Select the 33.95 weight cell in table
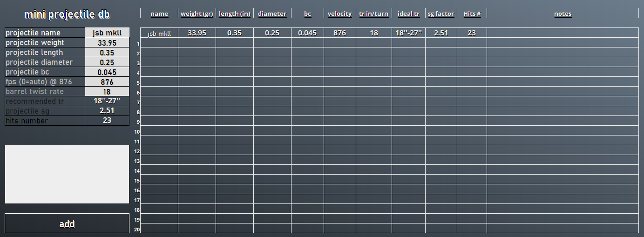 pyautogui.click(x=197, y=33)
